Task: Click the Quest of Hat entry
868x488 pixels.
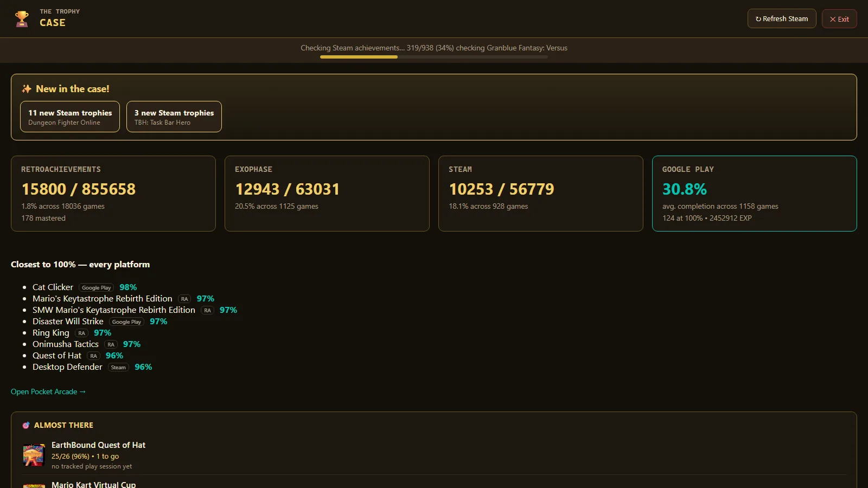Action: [57, 356]
